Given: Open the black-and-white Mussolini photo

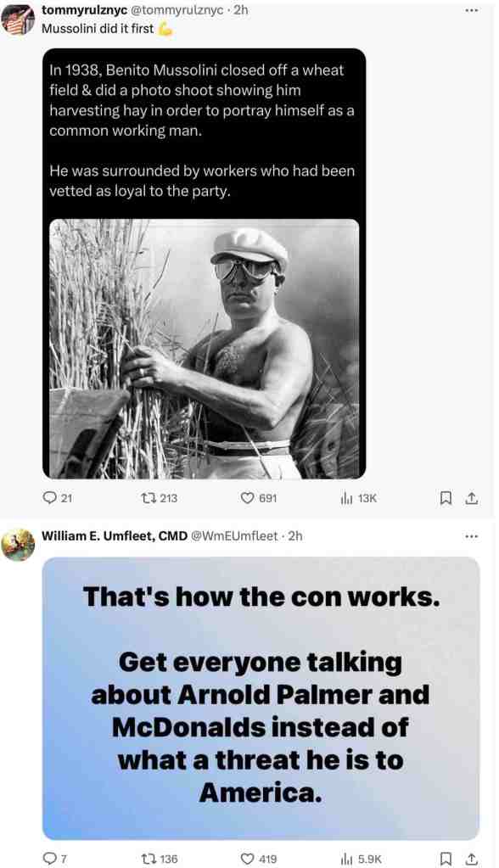Looking at the screenshot, I should 205,349.
